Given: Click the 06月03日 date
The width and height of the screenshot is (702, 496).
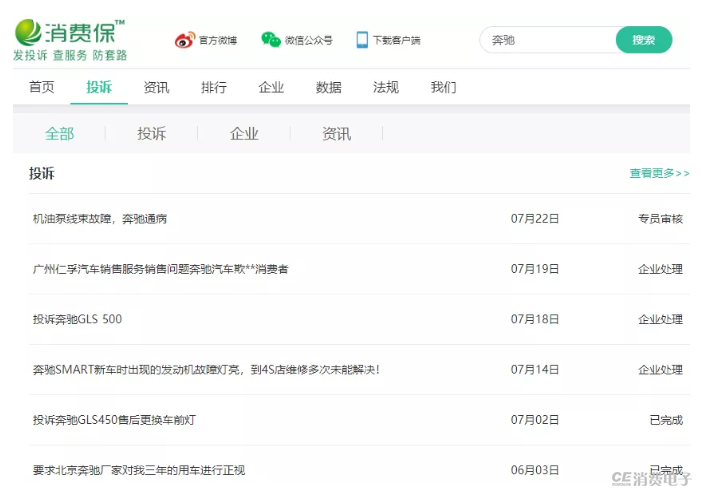Looking at the screenshot, I should click(535, 470).
